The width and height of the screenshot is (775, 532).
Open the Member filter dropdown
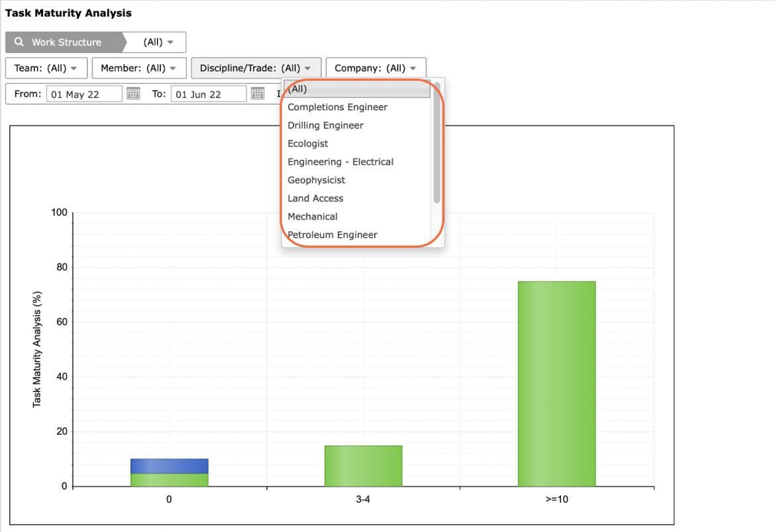pyautogui.click(x=139, y=68)
